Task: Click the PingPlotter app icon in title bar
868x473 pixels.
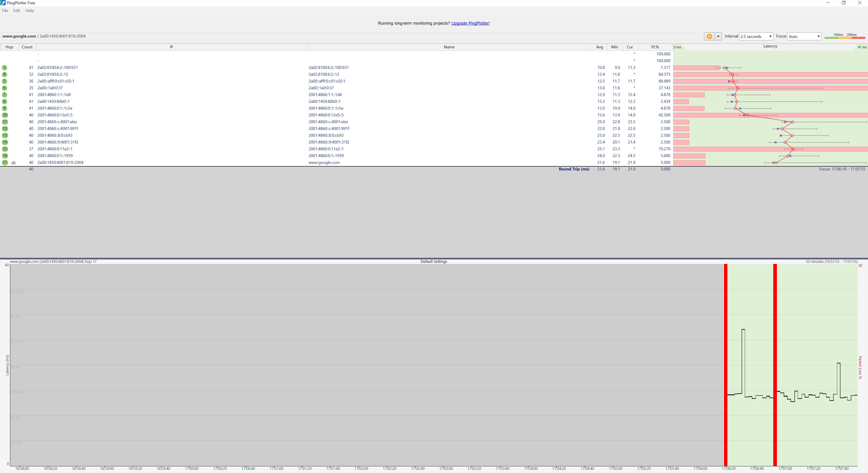Action: tap(3, 3)
